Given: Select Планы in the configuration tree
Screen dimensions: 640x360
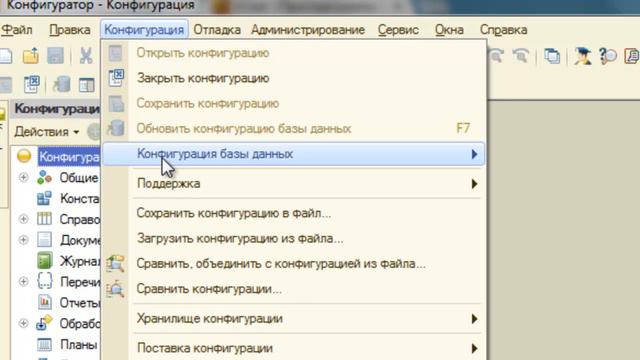Looking at the screenshot, I should pos(78,344).
